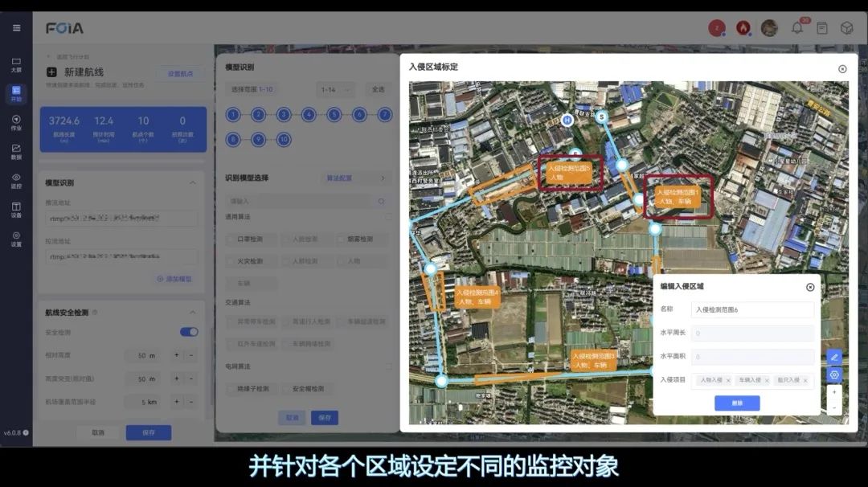
Task: Open 监控 monitoring from the sidebar
Action: 16,180
